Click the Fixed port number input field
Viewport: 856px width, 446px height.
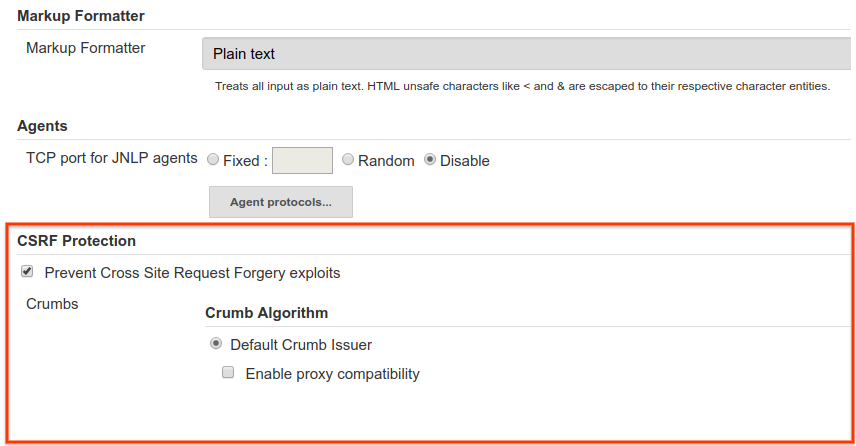point(302,160)
